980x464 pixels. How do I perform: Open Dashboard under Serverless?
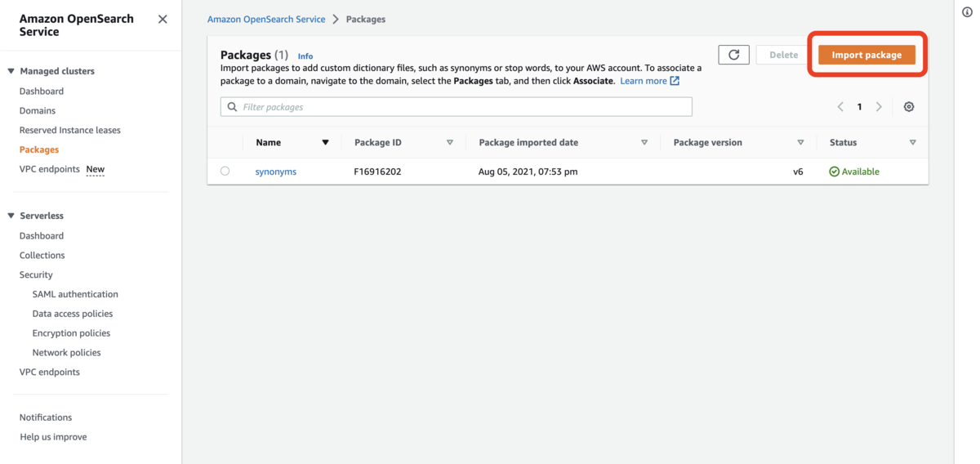pos(42,236)
